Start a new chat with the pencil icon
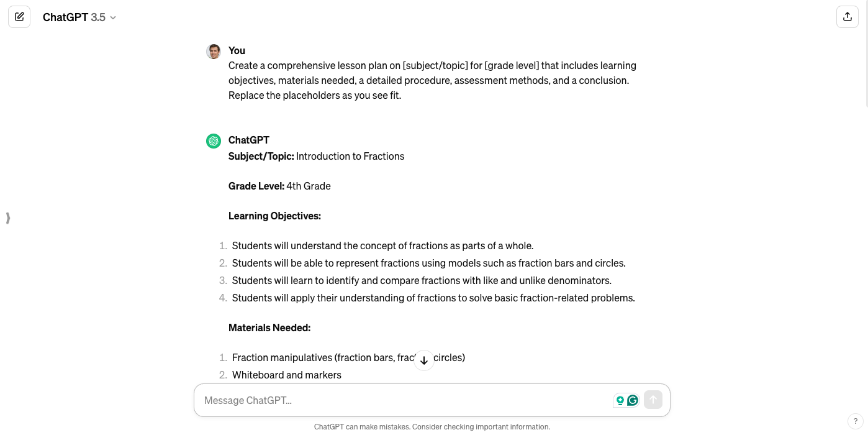 19,17
